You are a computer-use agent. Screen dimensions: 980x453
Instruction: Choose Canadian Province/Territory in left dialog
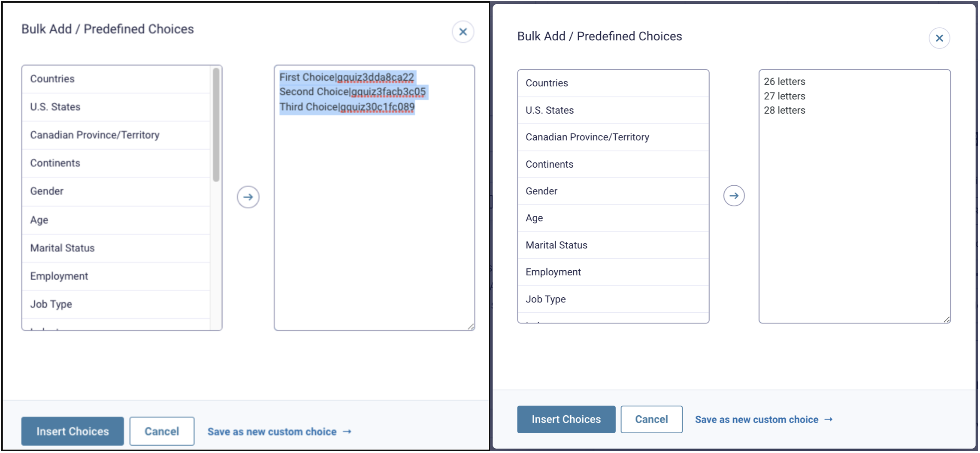(x=94, y=135)
